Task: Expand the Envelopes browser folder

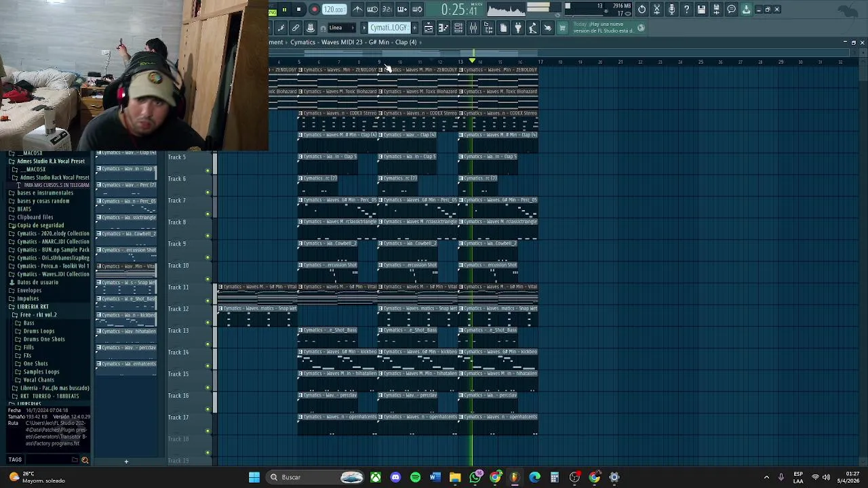Action: [29, 291]
